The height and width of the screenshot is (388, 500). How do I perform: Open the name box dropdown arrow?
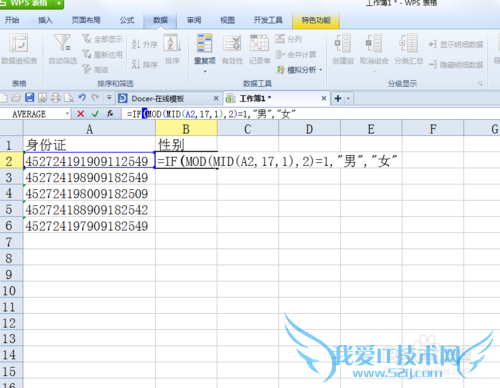(x=67, y=114)
